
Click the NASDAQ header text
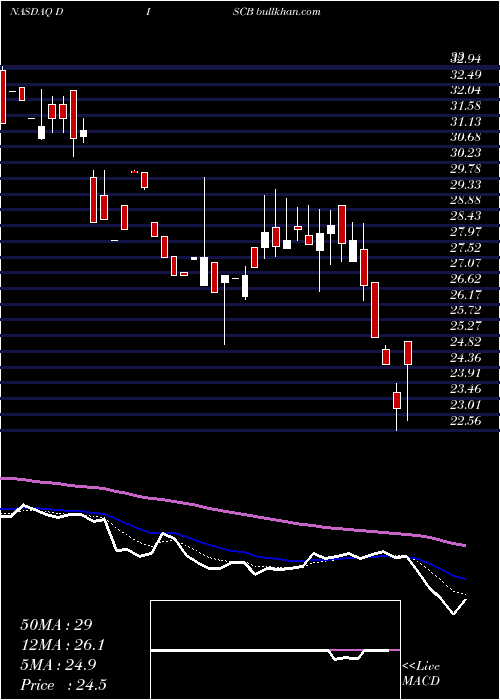tap(31, 12)
